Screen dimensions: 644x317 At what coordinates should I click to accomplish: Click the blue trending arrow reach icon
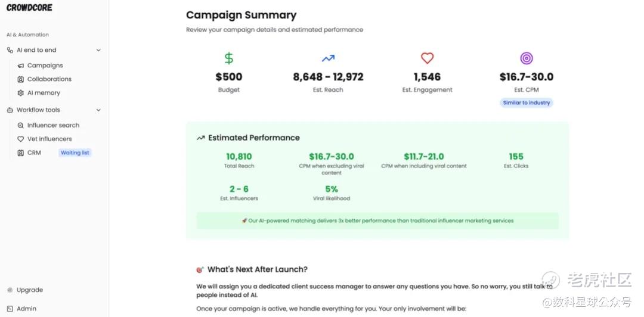point(328,59)
